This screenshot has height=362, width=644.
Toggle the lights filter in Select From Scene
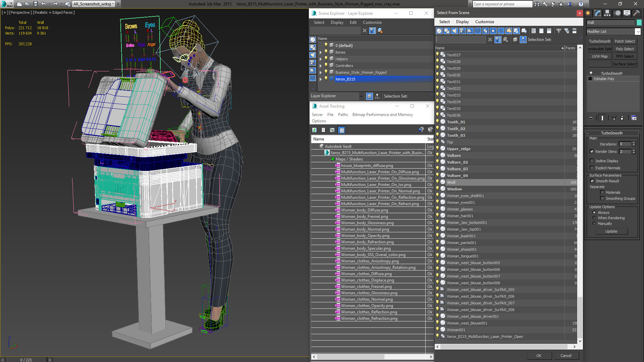point(454,31)
